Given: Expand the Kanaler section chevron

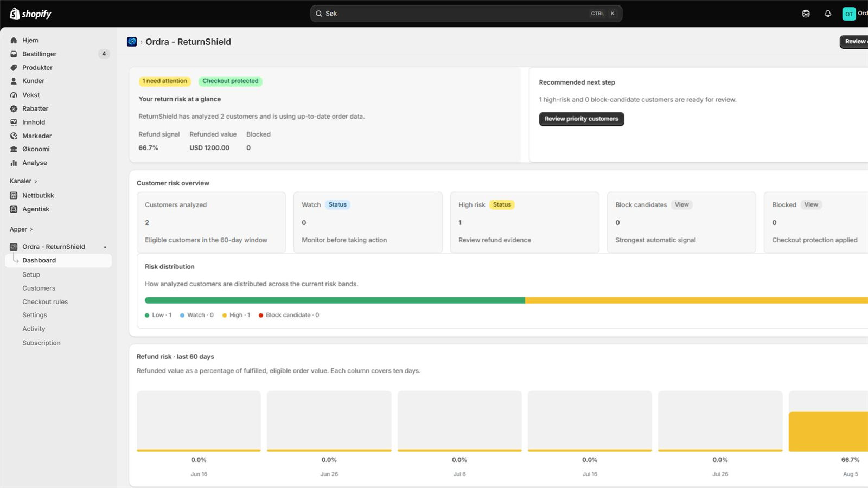Looking at the screenshot, I should [36, 181].
